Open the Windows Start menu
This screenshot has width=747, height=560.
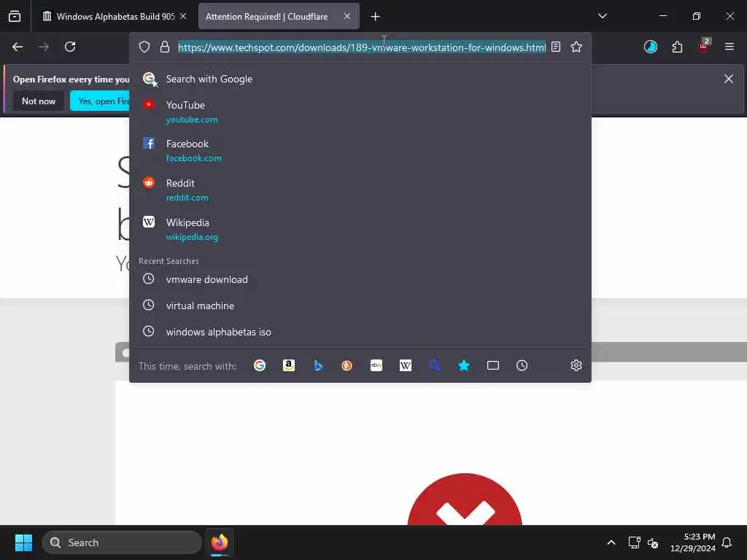pyautogui.click(x=23, y=542)
